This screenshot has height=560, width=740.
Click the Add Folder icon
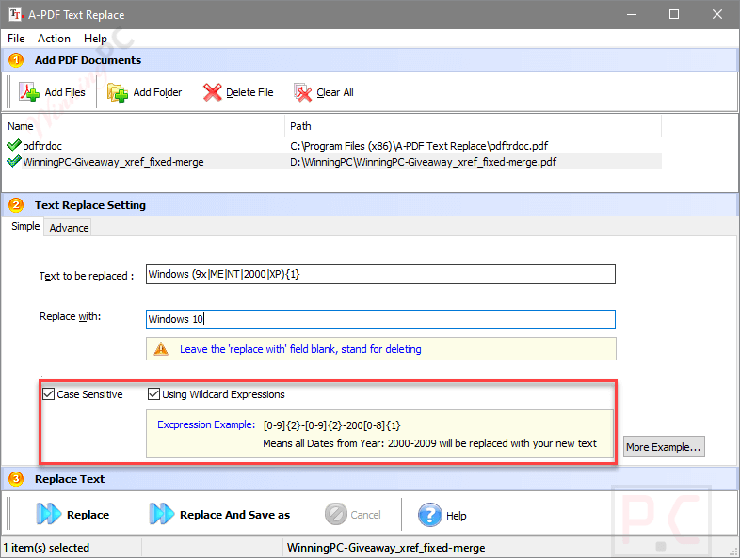[117, 92]
